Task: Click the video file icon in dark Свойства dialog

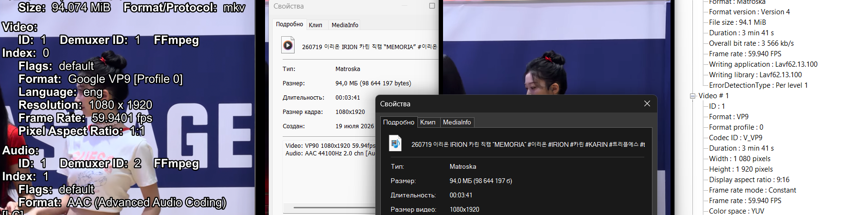Action: (395, 143)
